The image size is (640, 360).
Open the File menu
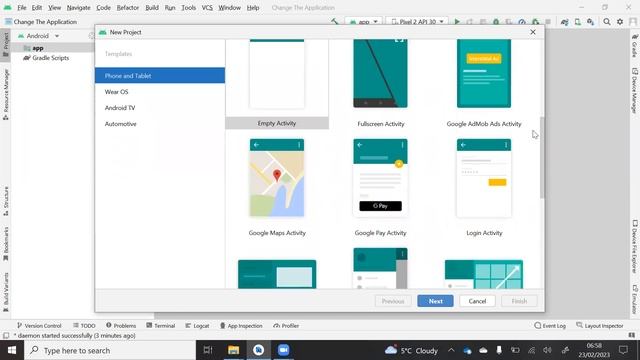[22, 7]
